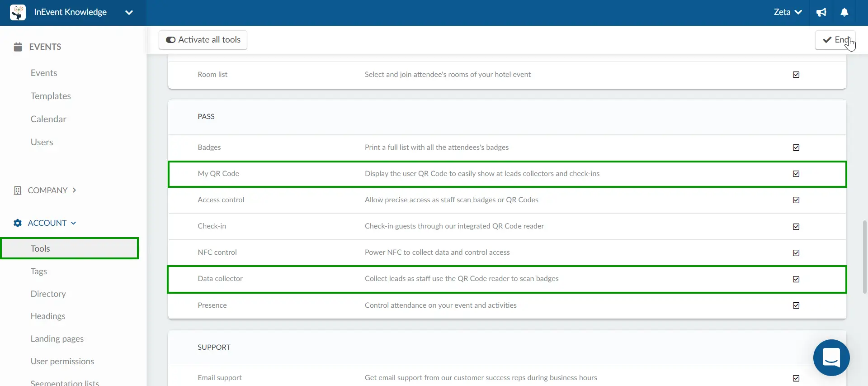Click the Access control label
This screenshot has width=868, height=386.
point(221,200)
